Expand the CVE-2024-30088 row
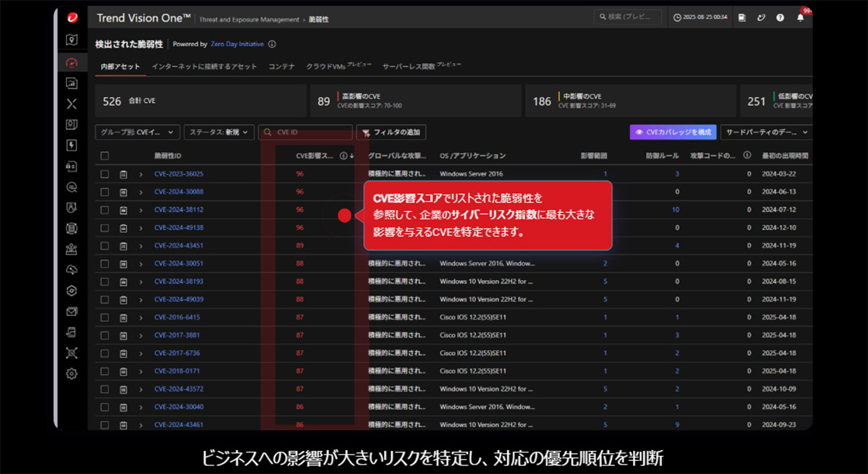868x474 pixels. pyautogui.click(x=141, y=192)
